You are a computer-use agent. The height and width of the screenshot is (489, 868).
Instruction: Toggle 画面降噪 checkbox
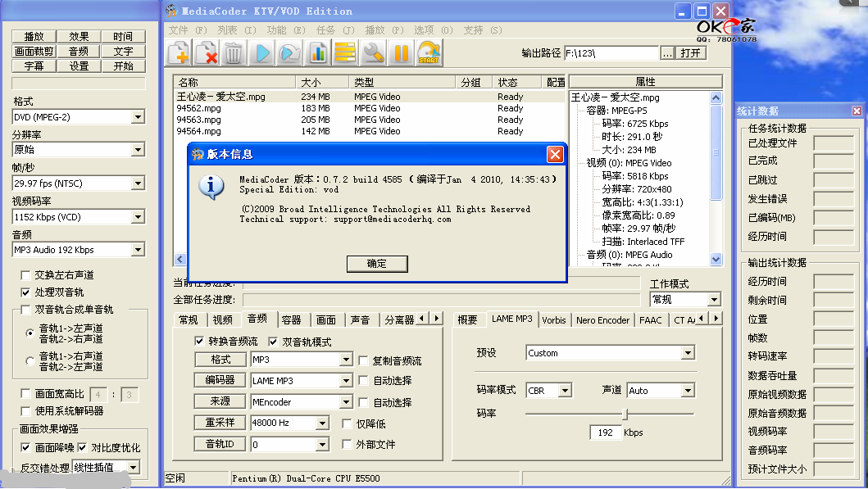[x=25, y=447]
